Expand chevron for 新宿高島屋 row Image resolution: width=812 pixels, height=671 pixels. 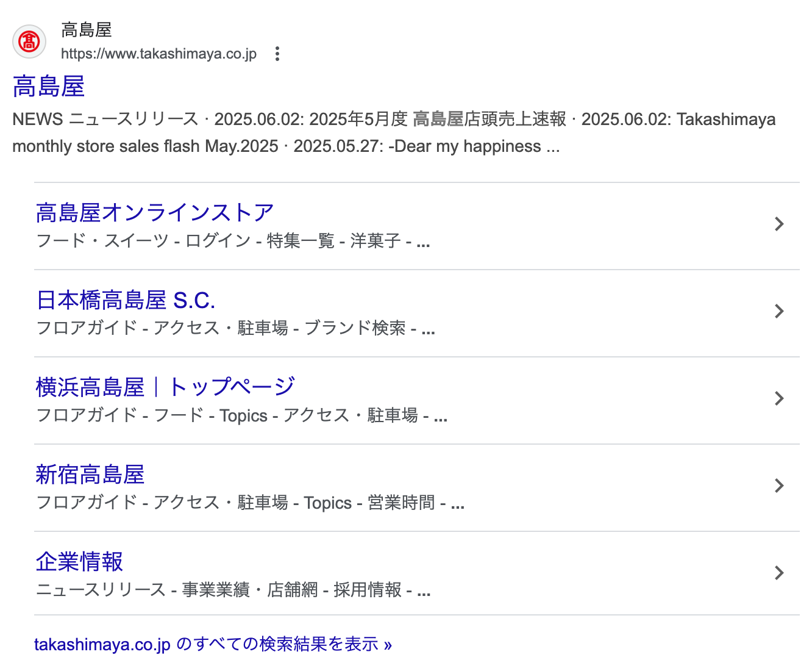[778, 486]
